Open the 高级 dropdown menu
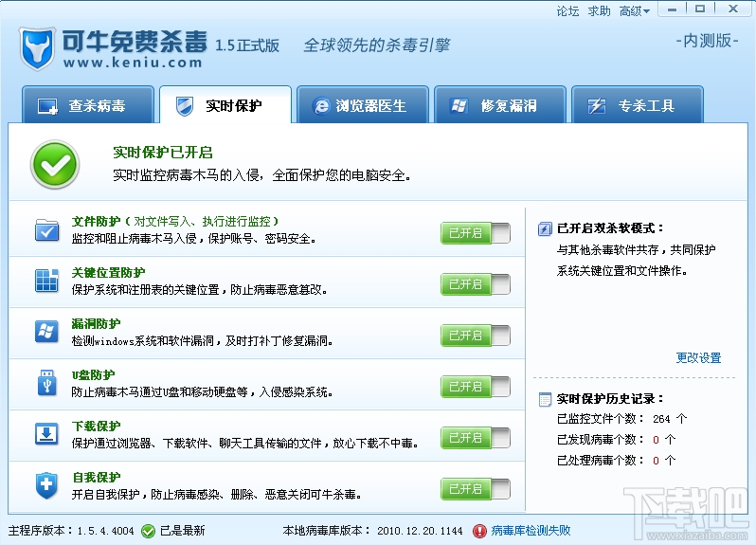The height and width of the screenshot is (545, 756). pos(635,11)
